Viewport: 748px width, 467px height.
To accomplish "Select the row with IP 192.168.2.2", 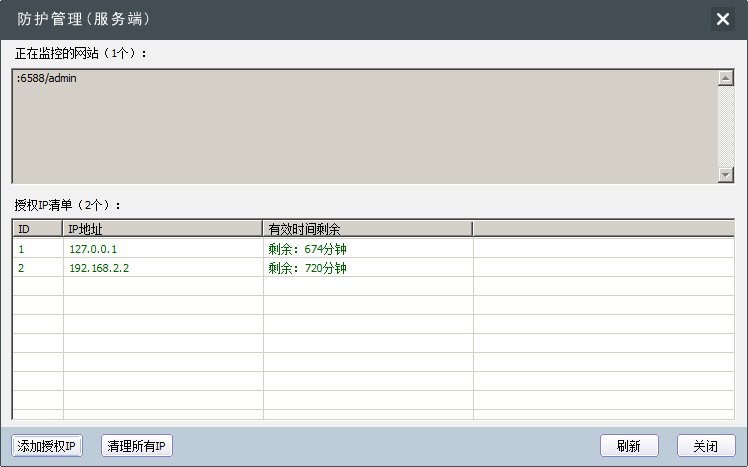I will [99, 268].
